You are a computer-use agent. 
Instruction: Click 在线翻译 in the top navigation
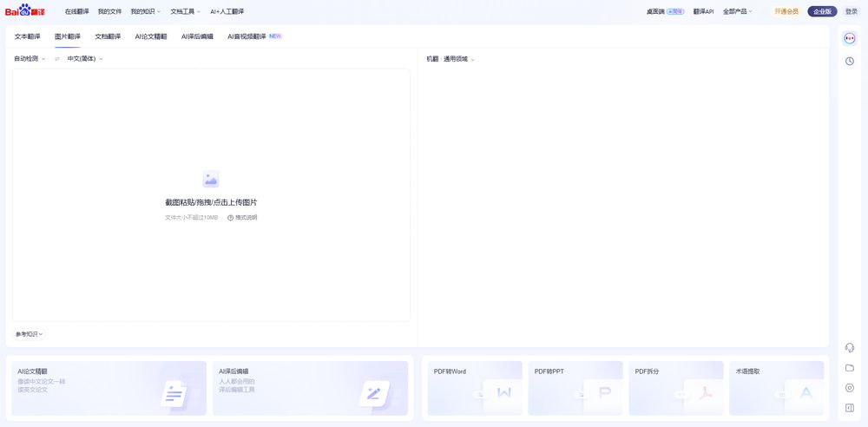[77, 11]
